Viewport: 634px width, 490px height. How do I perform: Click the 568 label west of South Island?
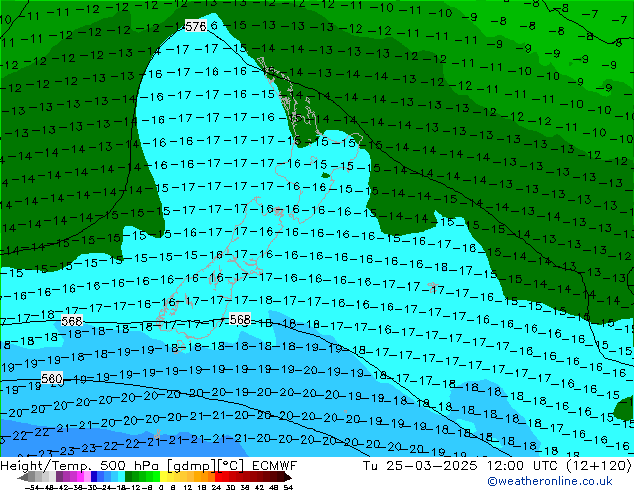point(72,321)
